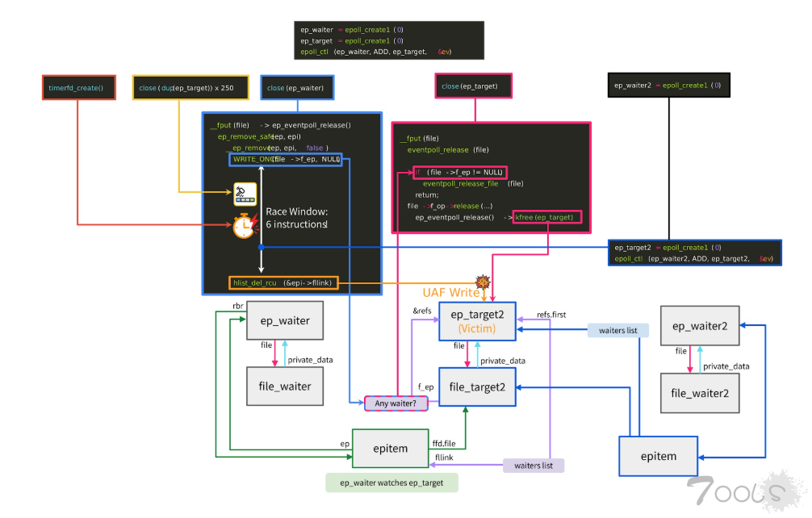The height and width of the screenshot is (518, 812).
Task: Click the purple waiters list label
Action: [x=534, y=466]
